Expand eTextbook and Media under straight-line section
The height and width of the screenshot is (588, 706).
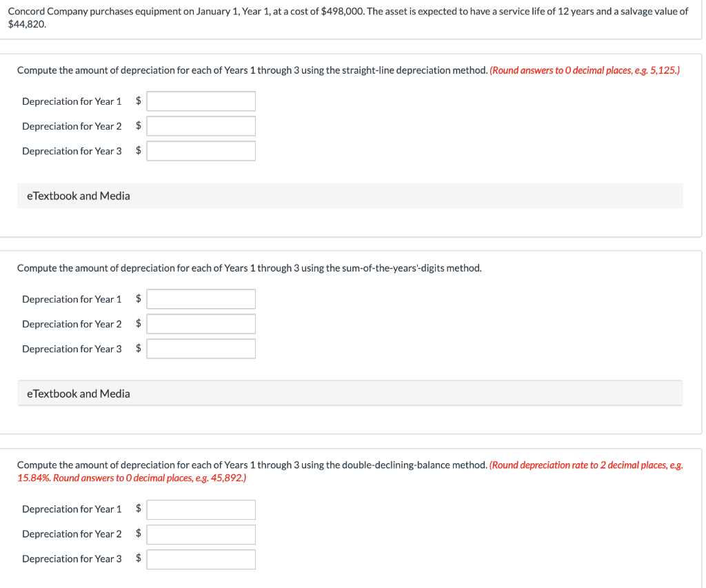pyautogui.click(x=350, y=196)
